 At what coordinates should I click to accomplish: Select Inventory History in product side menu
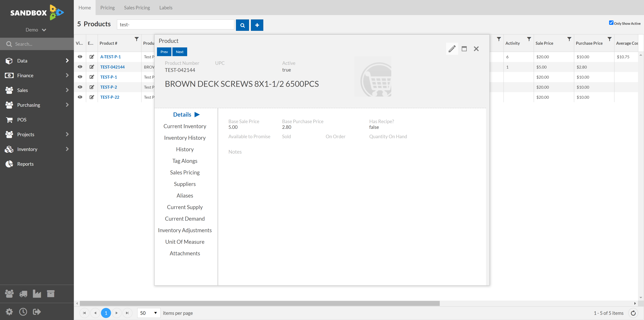pos(185,138)
